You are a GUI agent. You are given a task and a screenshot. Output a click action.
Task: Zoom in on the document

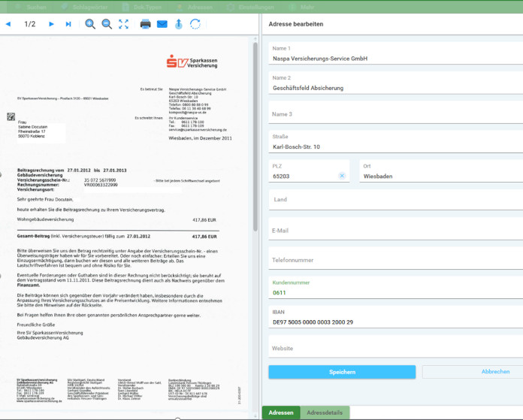90,24
